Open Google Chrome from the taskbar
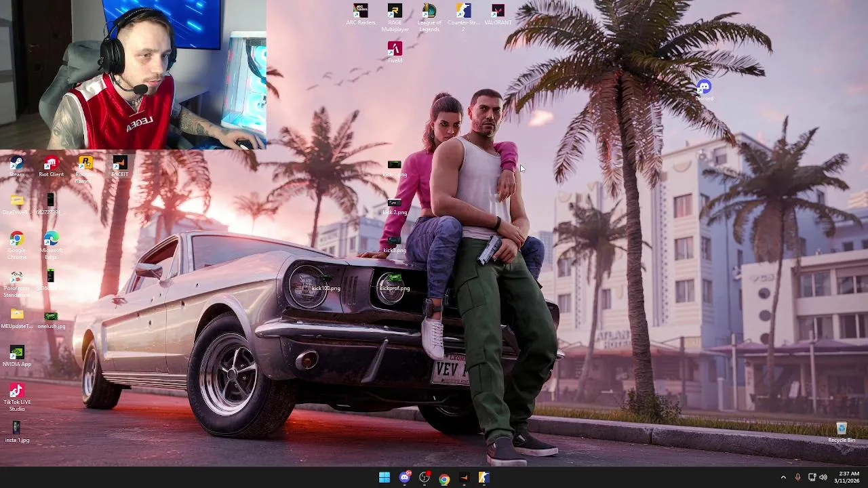868x488 pixels. [x=444, y=478]
